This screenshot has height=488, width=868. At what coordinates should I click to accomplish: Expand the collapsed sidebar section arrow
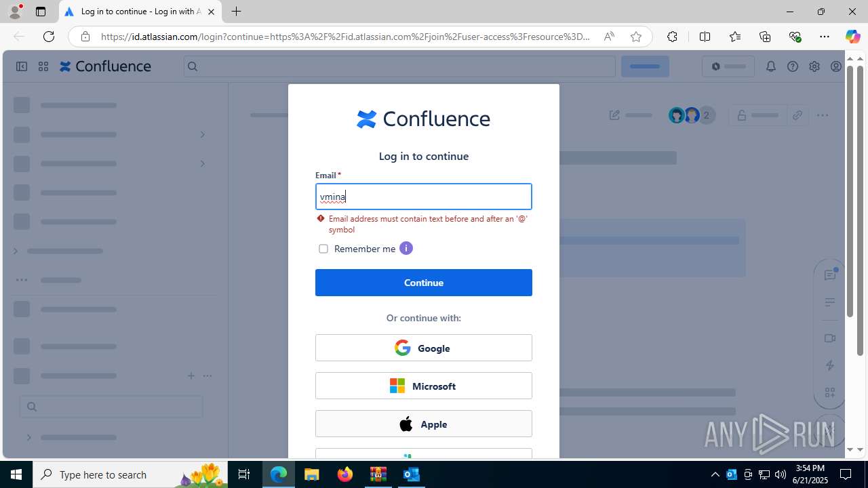click(x=16, y=251)
